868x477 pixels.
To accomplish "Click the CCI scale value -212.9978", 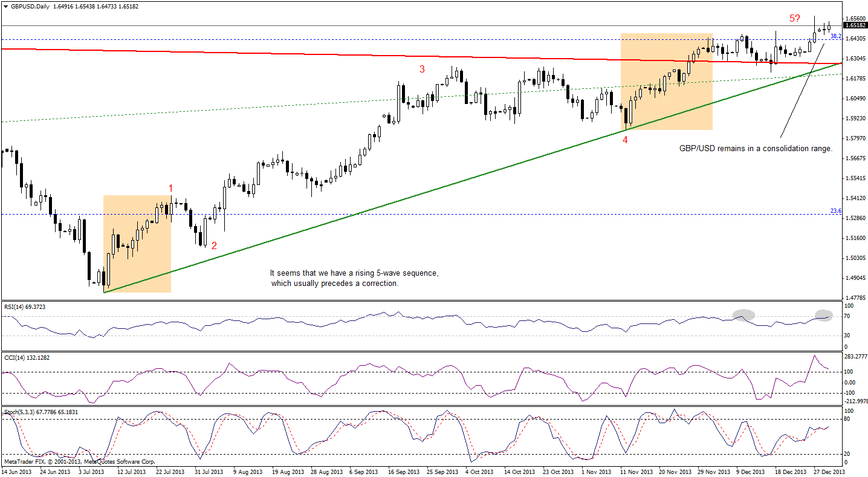I will coord(855,400).
